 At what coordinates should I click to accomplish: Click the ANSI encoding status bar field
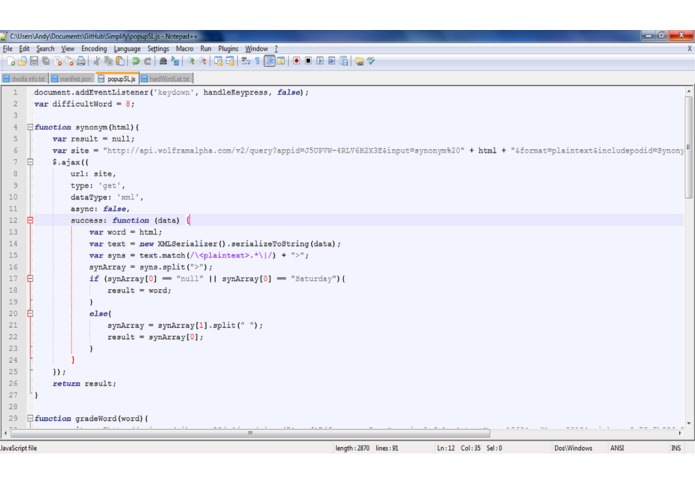tap(617, 448)
